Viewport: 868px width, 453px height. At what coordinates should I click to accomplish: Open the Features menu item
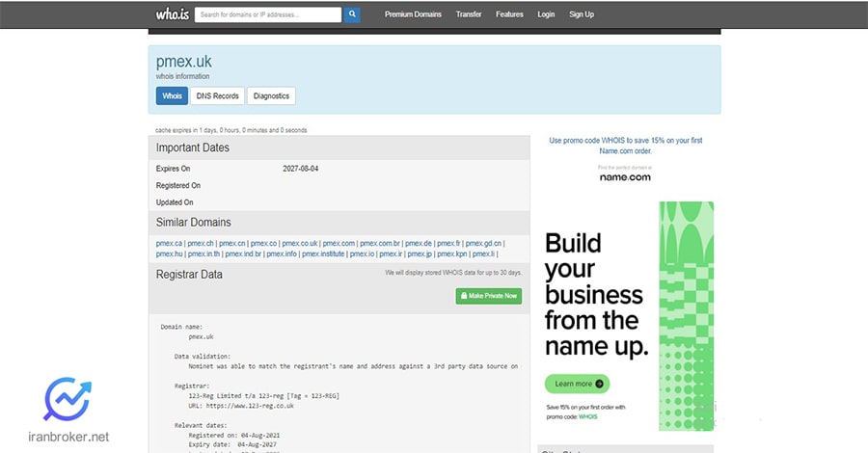pos(509,14)
